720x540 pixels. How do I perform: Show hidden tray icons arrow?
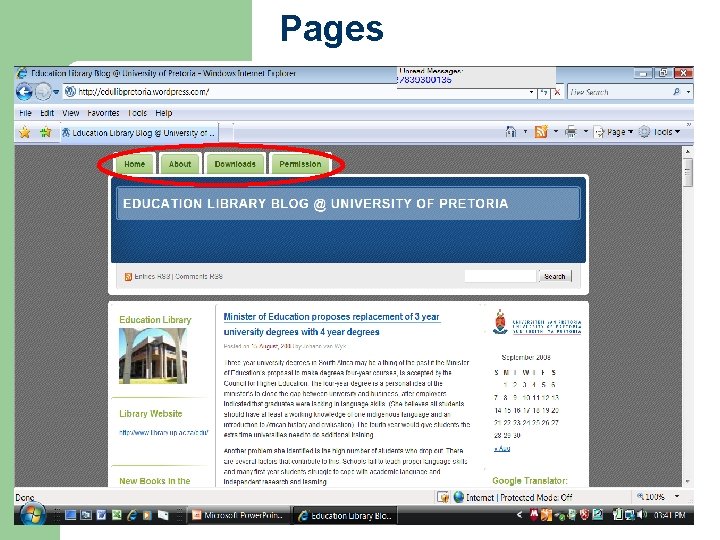click(x=519, y=515)
